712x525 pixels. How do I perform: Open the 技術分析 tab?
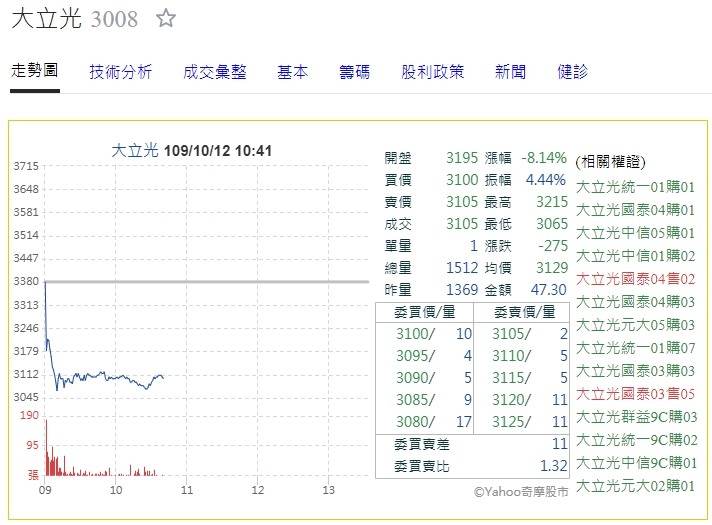[x=121, y=72]
